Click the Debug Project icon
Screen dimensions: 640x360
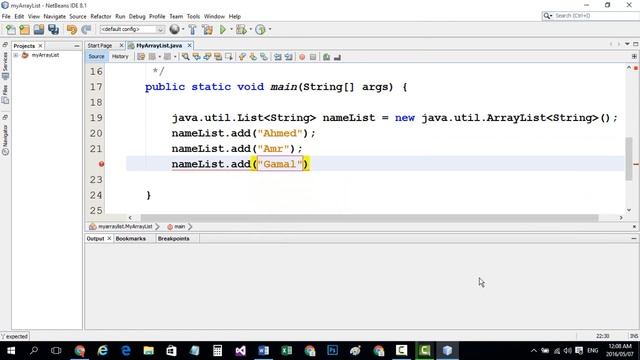coord(241,29)
